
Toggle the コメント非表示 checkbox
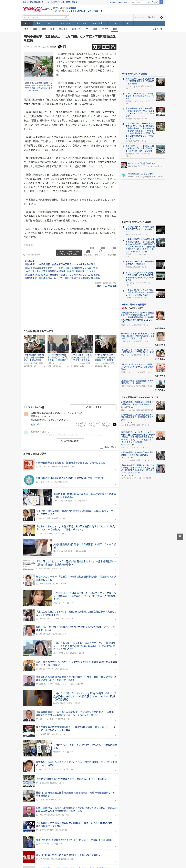102,447
